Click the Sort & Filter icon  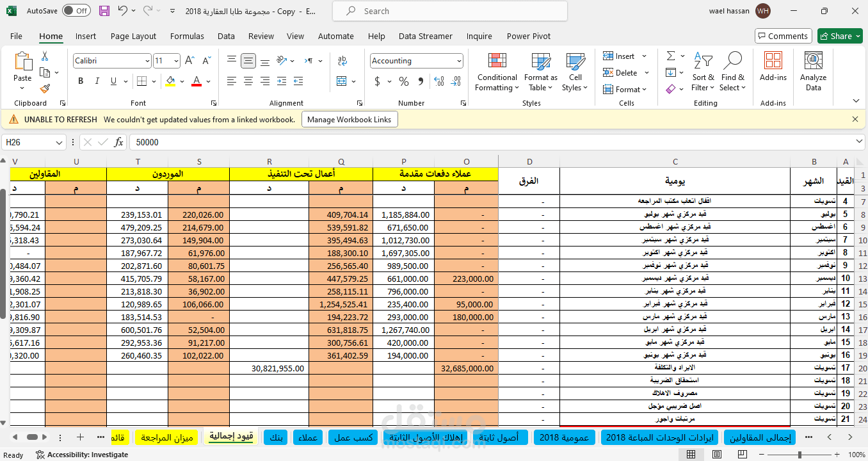click(x=703, y=62)
